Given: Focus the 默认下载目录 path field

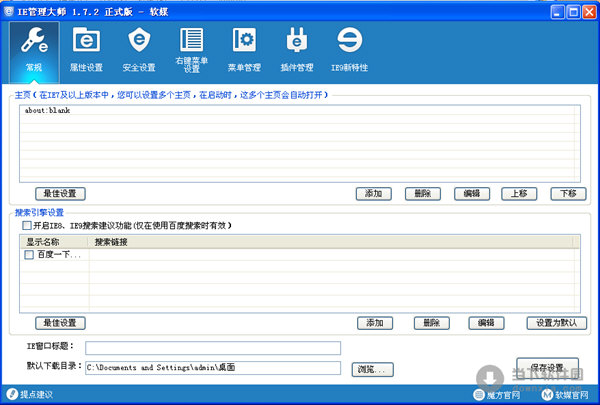Looking at the screenshot, I should click(x=213, y=368).
